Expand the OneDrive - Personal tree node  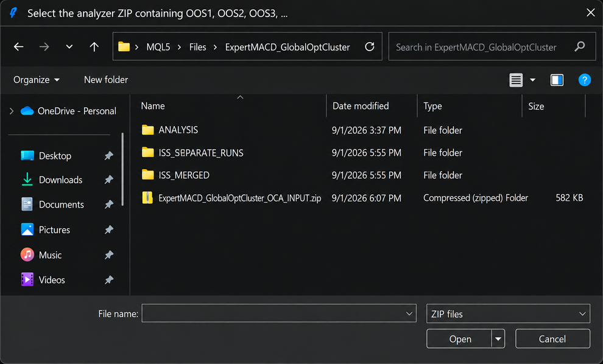[x=12, y=111]
